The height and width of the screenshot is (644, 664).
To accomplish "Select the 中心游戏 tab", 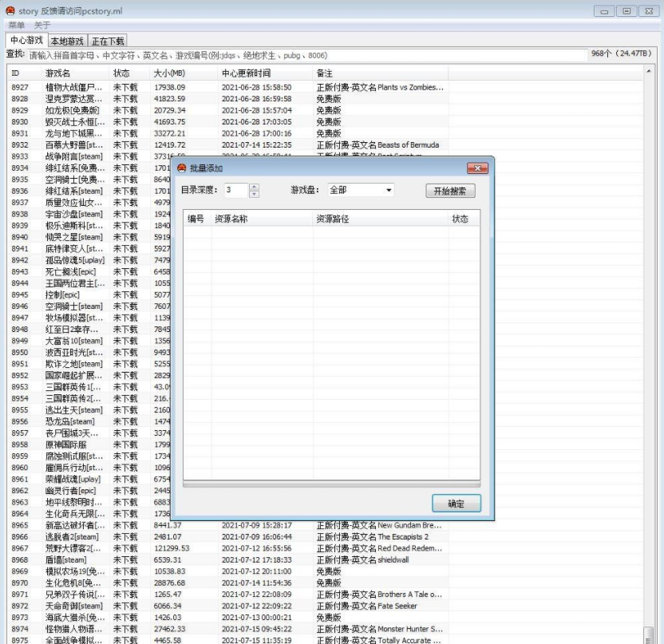I will 26,40.
